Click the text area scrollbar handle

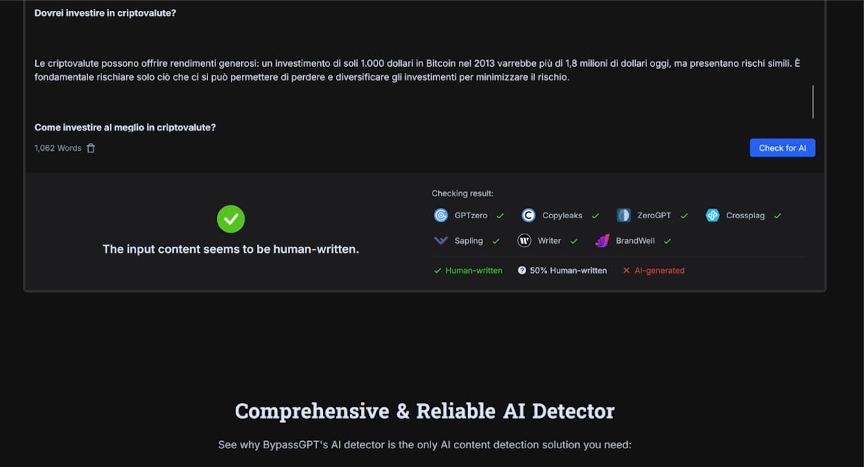coord(813,102)
